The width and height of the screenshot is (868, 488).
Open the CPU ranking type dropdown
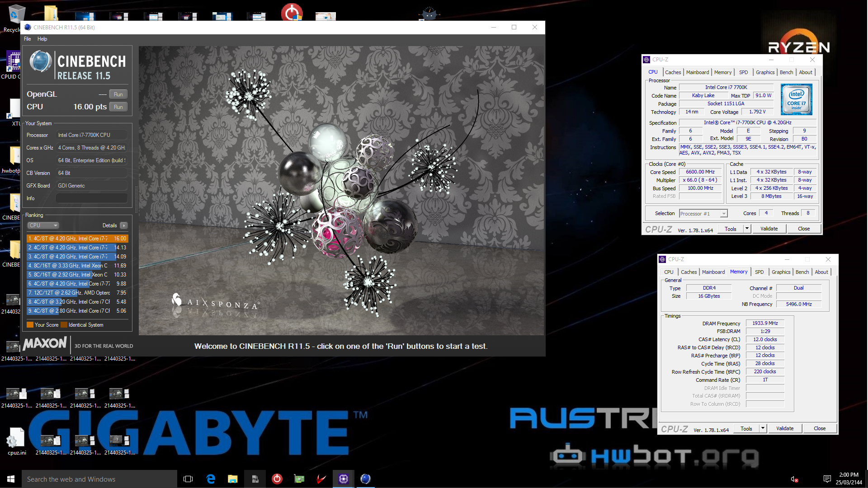(43, 225)
